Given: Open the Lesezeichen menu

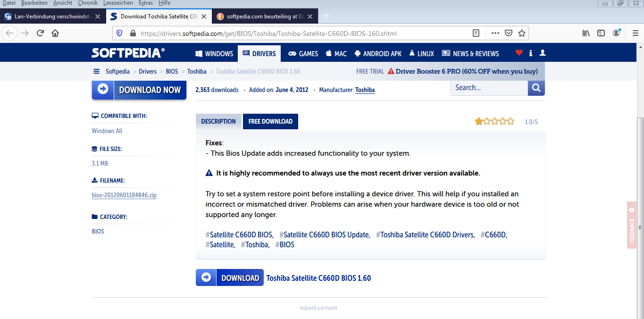Looking at the screenshot, I should (x=118, y=3).
